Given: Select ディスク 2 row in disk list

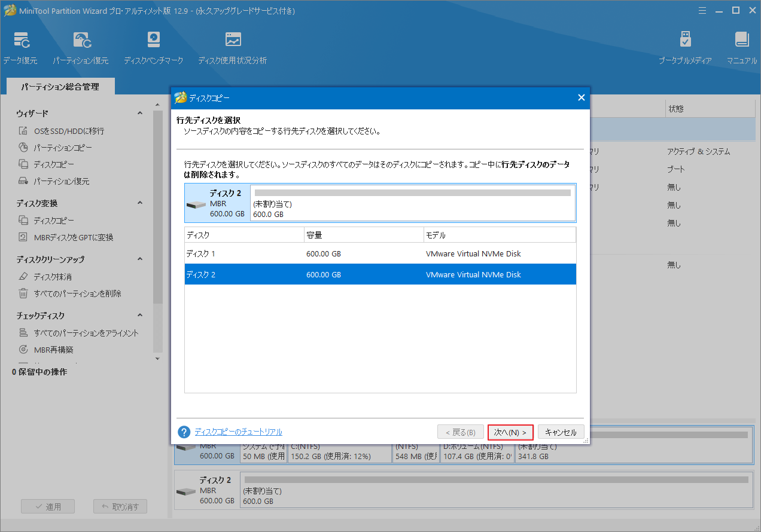Looking at the screenshot, I should point(380,274).
